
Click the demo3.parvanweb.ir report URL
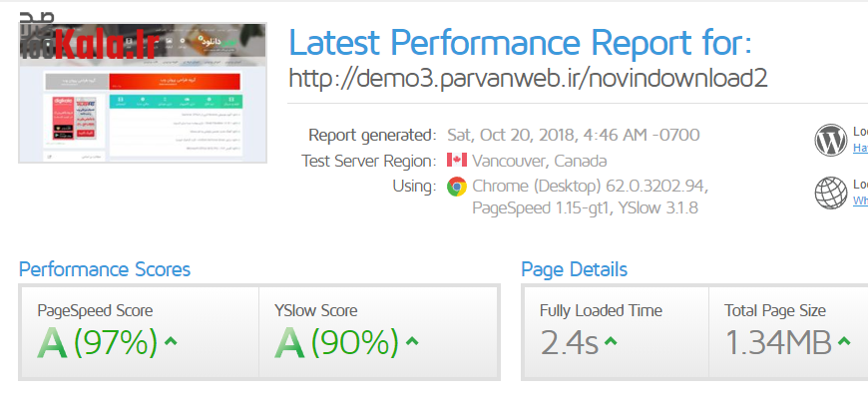[528, 78]
